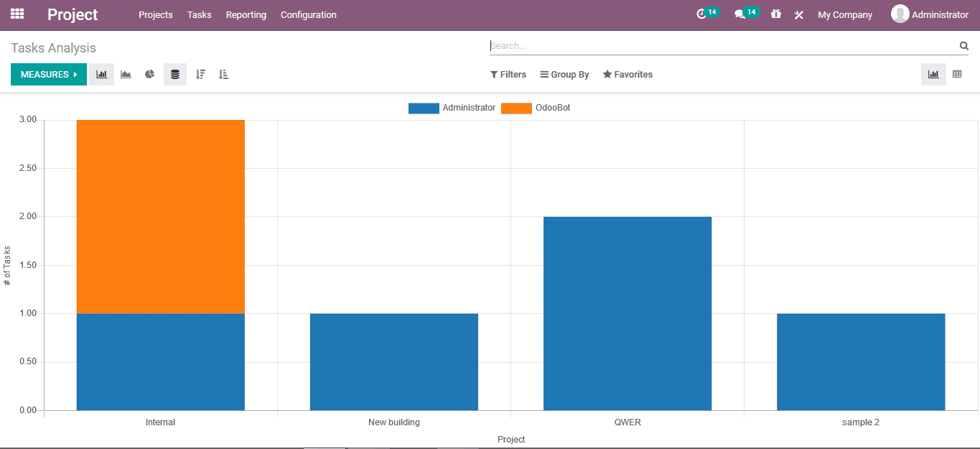Open the Reporting menu

tap(246, 14)
